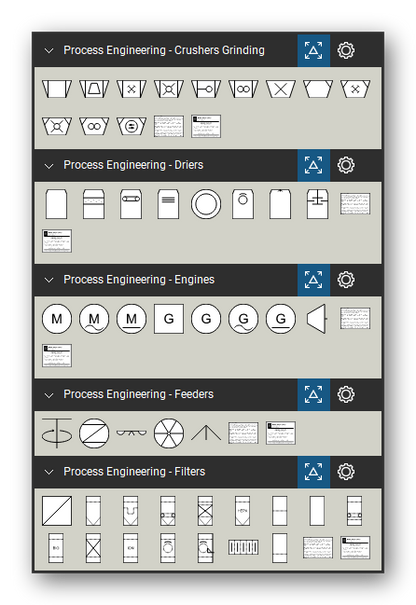Open settings gear for Driers panel
The width and height of the screenshot is (416, 605).
pyautogui.click(x=346, y=165)
